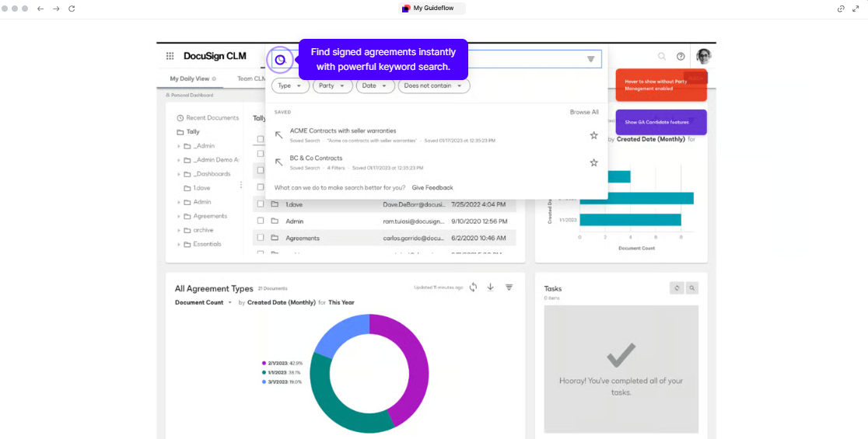
Task: Expand the _Admin folder in tree
Action: [x=179, y=146]
